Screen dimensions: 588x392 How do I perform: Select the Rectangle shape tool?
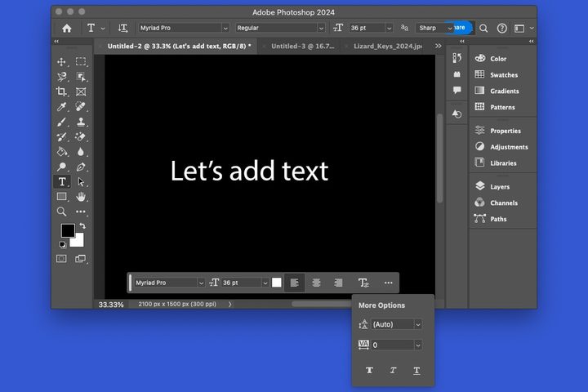61,197
